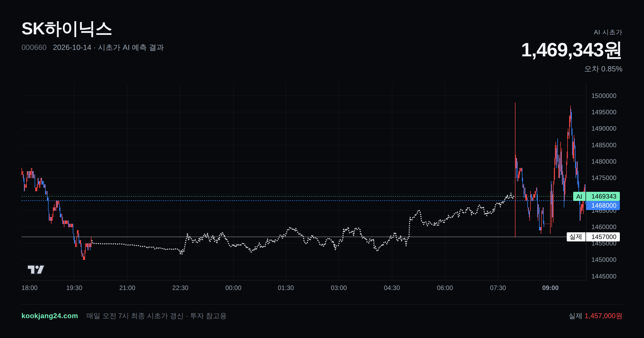Click the 오차 0.85% error text
The image size is (644, 338).
[603, 69]
